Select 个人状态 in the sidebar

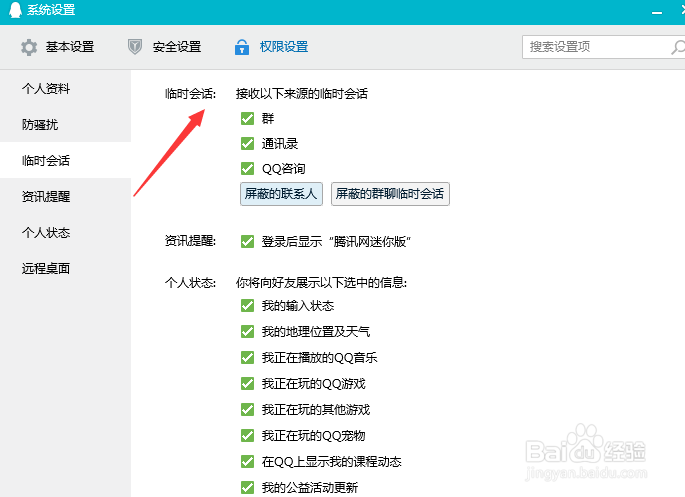coord(46,232)
